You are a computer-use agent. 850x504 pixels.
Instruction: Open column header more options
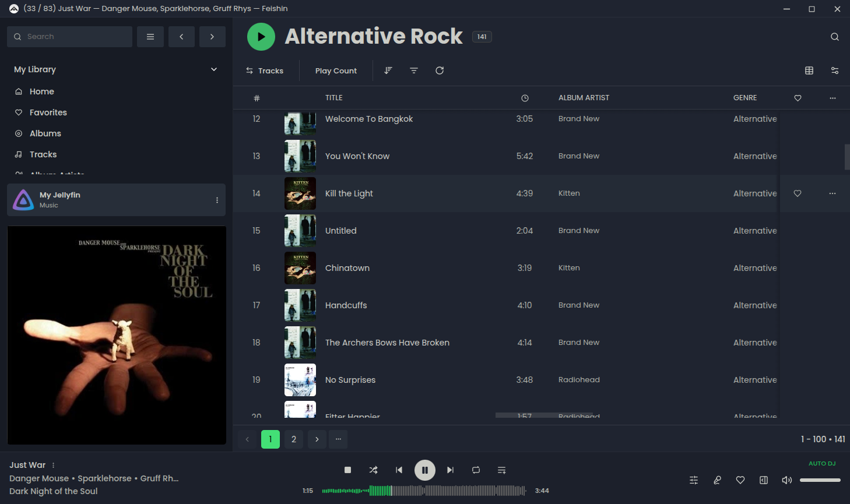pyautogui.click(x=833, y=98)
